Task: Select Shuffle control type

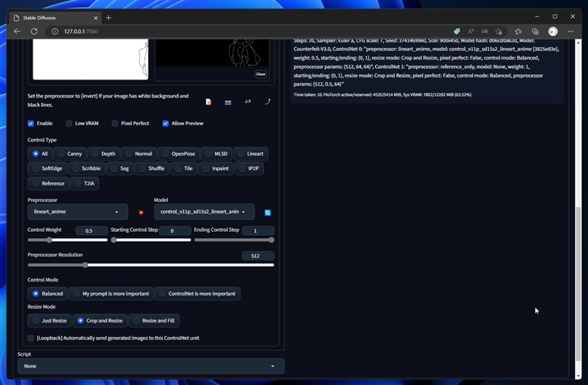Action: click(152, 169)
